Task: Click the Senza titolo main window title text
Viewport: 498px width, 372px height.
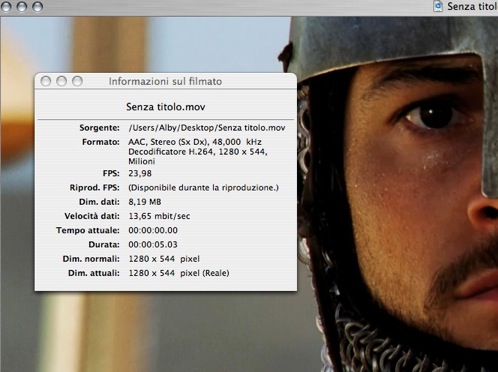Action: [472, 6]
